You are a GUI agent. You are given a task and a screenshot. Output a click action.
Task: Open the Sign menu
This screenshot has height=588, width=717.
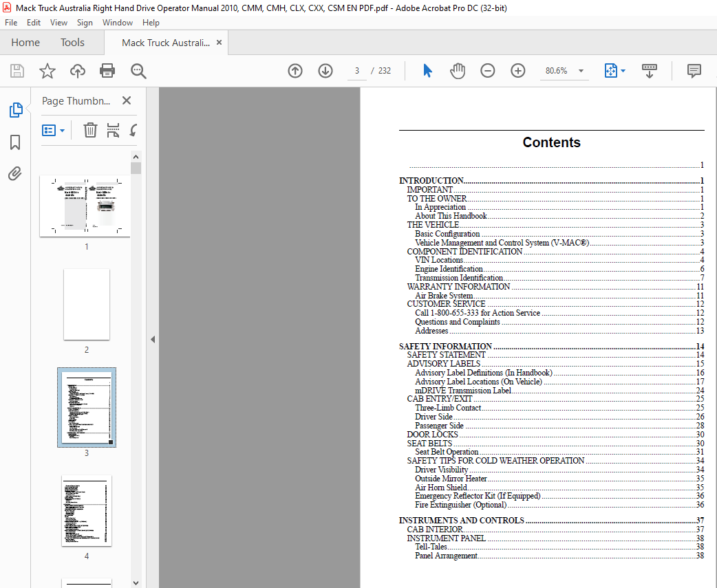(85, 23)
